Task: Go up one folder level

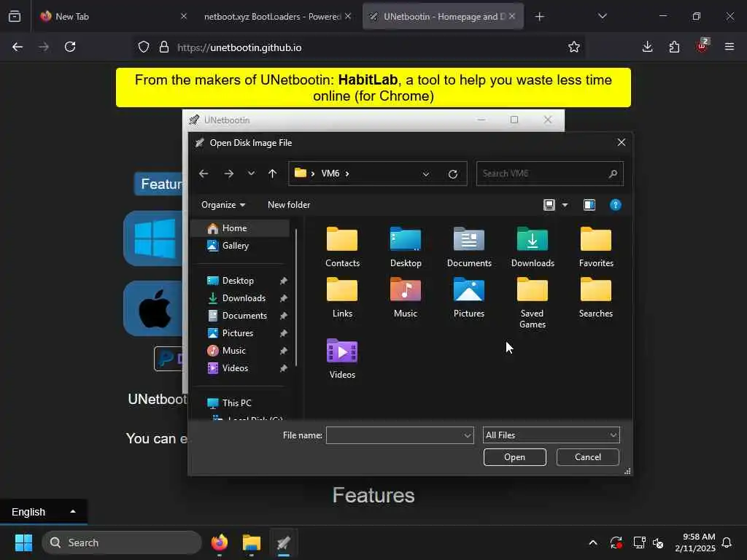Action: (273, 174)
